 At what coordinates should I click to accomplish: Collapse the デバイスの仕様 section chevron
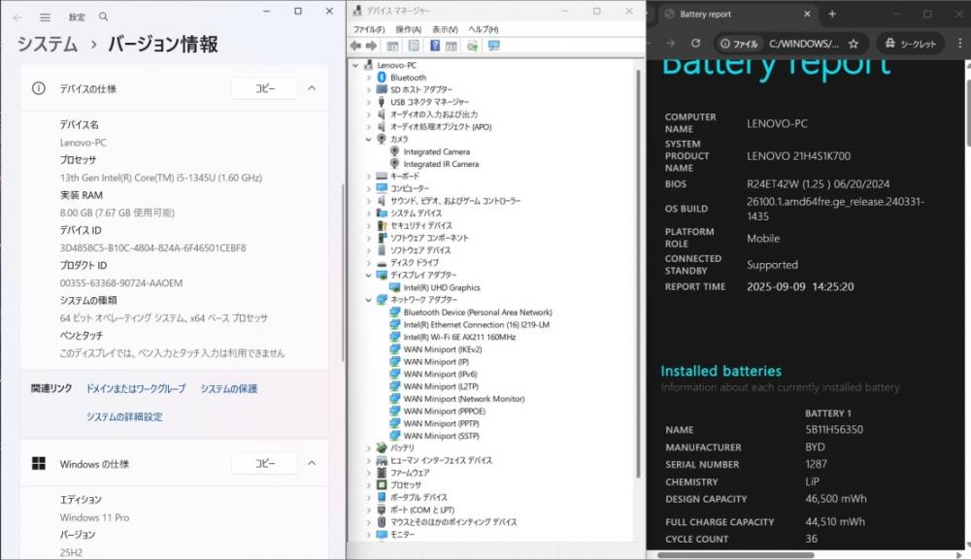click(312, 88)
